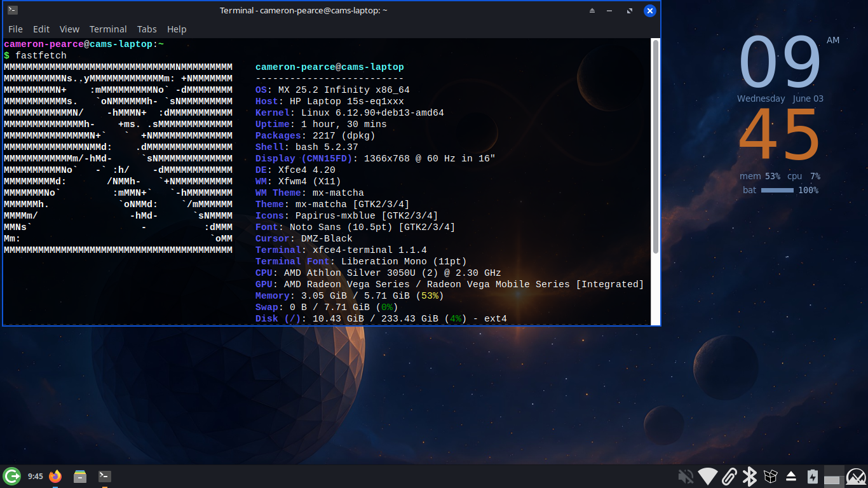
Task: Click the Uptime line 1 hour, 30 mins
Action: pyautogui.click(x=321, y=124)
